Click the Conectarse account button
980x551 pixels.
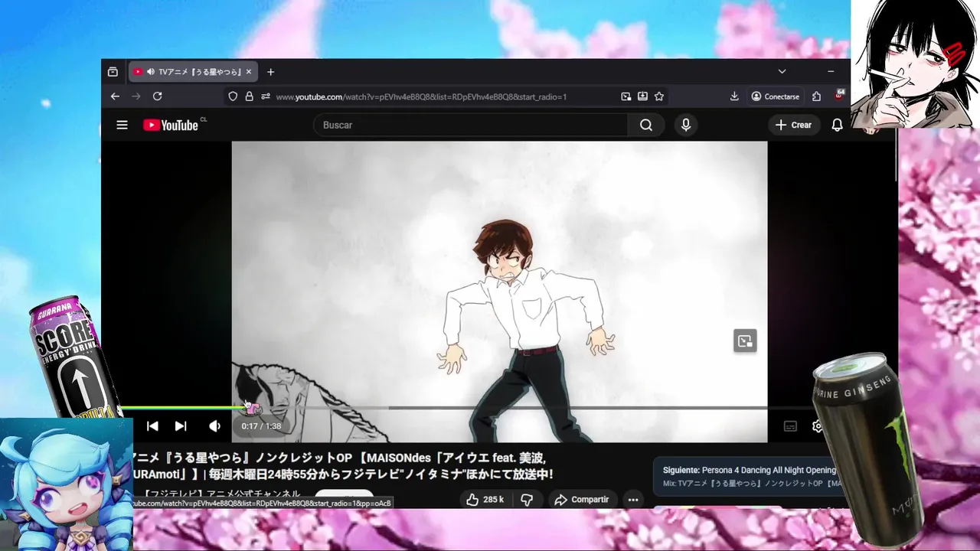(776, 96)
